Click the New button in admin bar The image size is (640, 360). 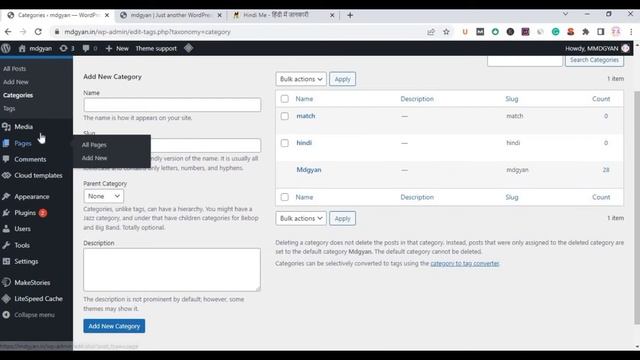pos(117,48)
